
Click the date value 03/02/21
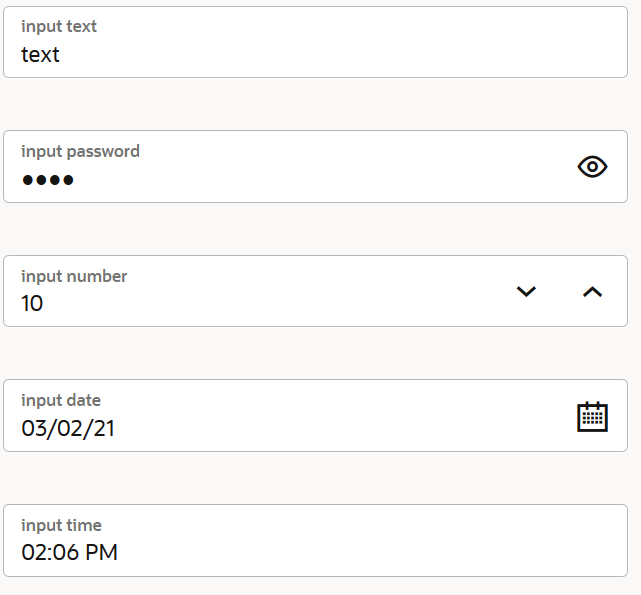pyautogui.click(x=68, y=429)
